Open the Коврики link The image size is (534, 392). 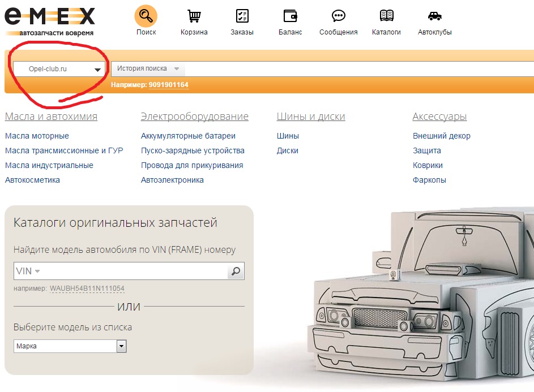(x=428, y=165)
